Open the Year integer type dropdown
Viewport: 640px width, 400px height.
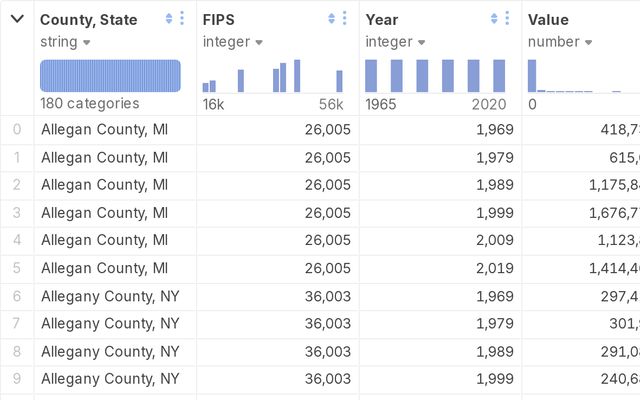click(395, 42)
